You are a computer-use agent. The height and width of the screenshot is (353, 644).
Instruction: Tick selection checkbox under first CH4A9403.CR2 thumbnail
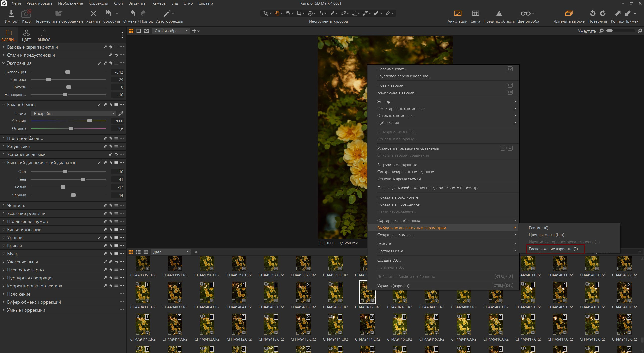(137, 301)
